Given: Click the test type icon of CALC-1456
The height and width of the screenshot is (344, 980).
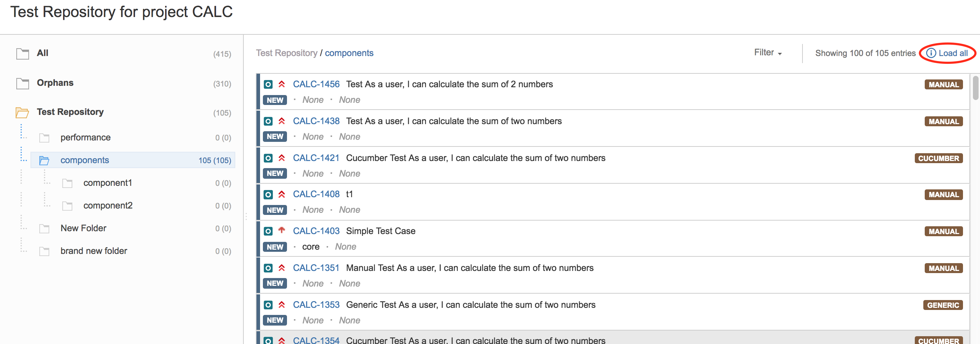Looking at the screenshot, I should point(268,84).
